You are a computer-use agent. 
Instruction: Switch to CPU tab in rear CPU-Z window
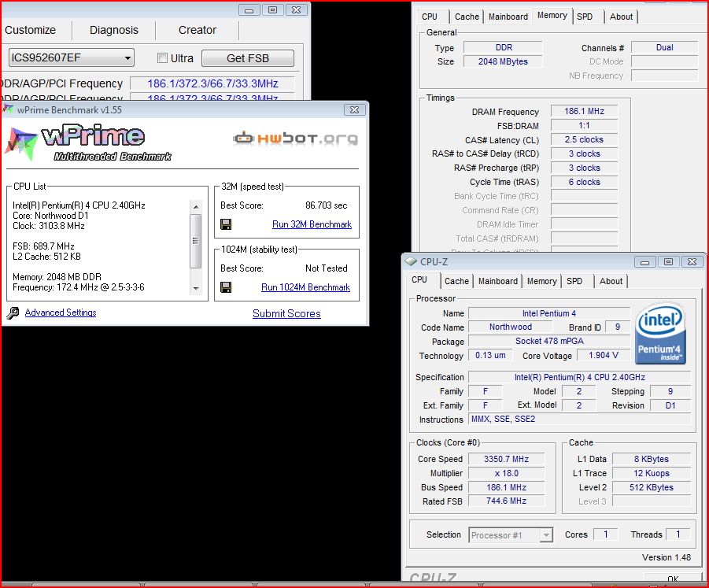[x=430, y=17]
